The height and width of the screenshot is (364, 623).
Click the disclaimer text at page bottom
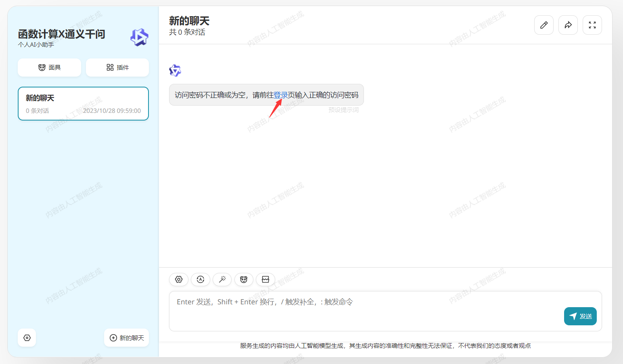385,346
